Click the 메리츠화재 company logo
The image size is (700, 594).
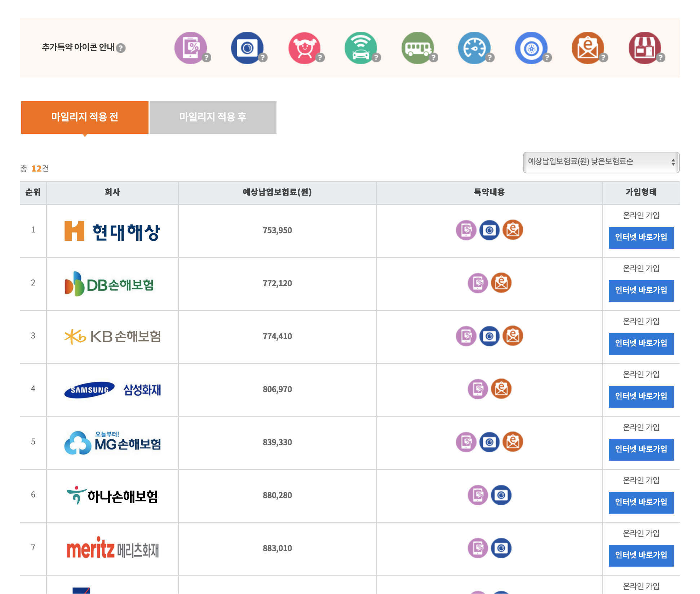pos(112,548)
